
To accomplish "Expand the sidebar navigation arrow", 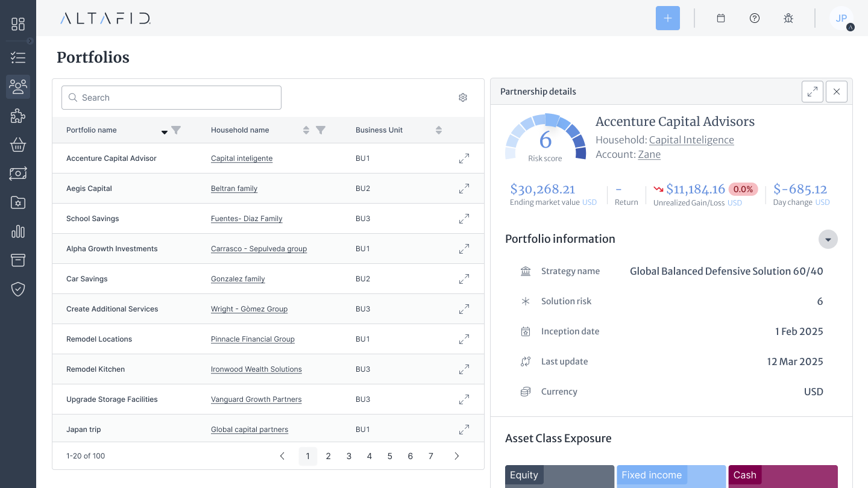I will [x=30, y=41].
